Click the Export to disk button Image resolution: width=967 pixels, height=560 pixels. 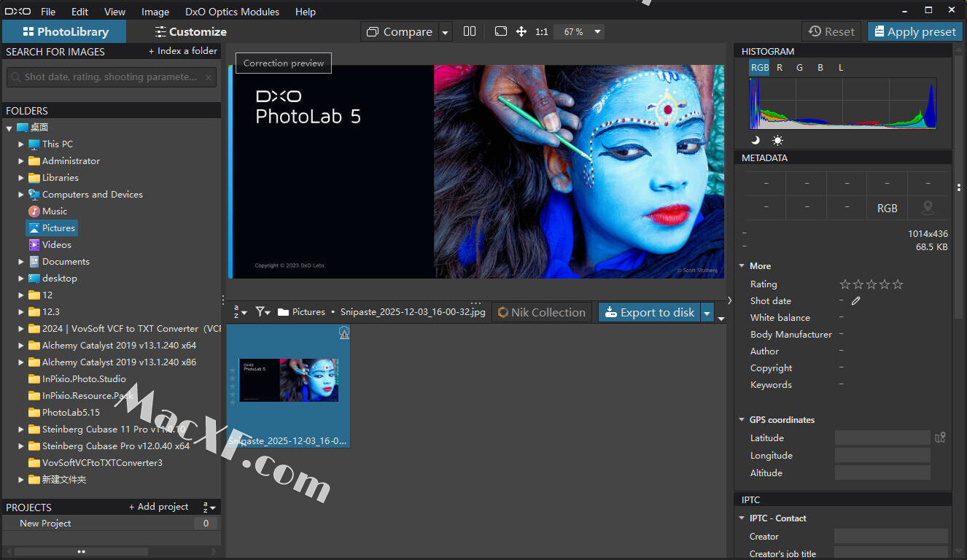pos(649,312)
